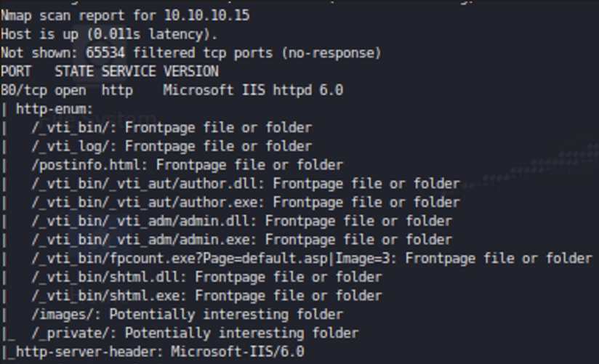The image size is (599, 364).
Task: Click the author.exe path entry
Action: [x=148, y=202]
